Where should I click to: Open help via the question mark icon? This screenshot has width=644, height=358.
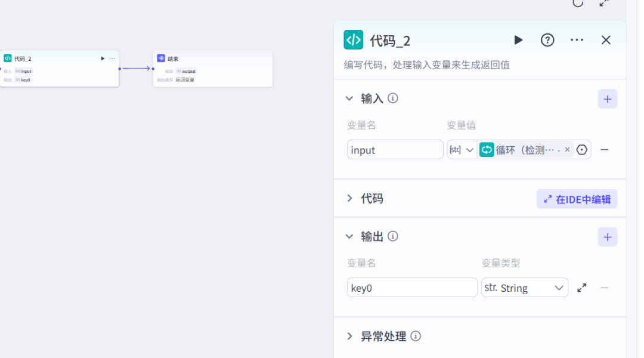(547, 40)
